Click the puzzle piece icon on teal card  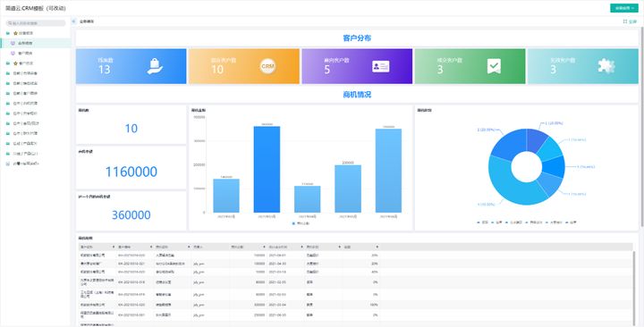coord(606,66)
